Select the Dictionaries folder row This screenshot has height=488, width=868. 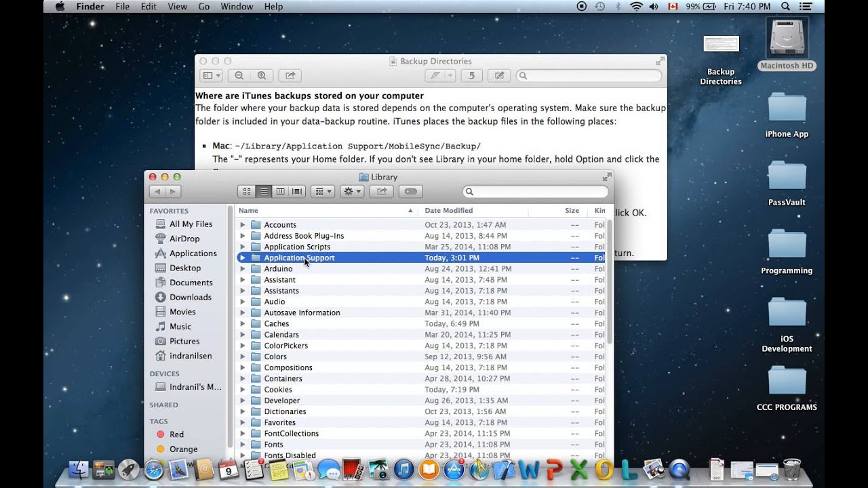420,411
